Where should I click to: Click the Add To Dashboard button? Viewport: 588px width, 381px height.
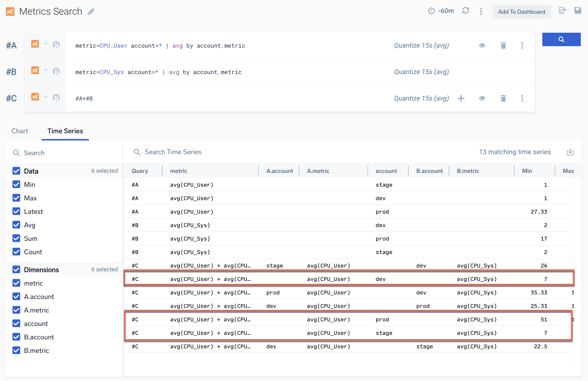[x=521, y=12]
